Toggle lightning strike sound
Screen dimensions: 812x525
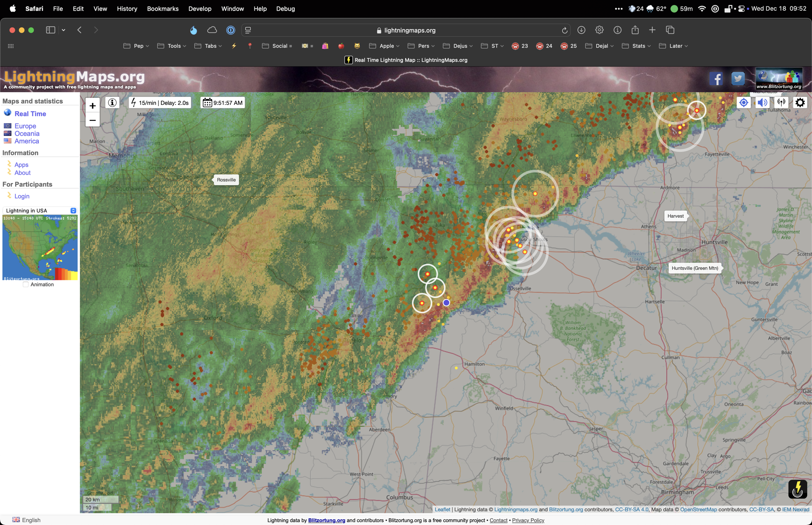pos(762,102)
